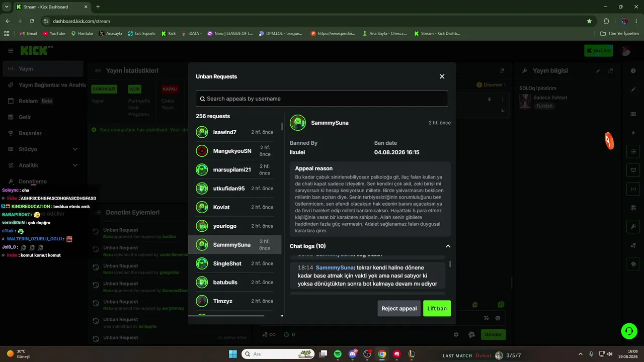Open Spotify from the taskbar
This screenshot has width=644, height=362.
click(338, 354)
